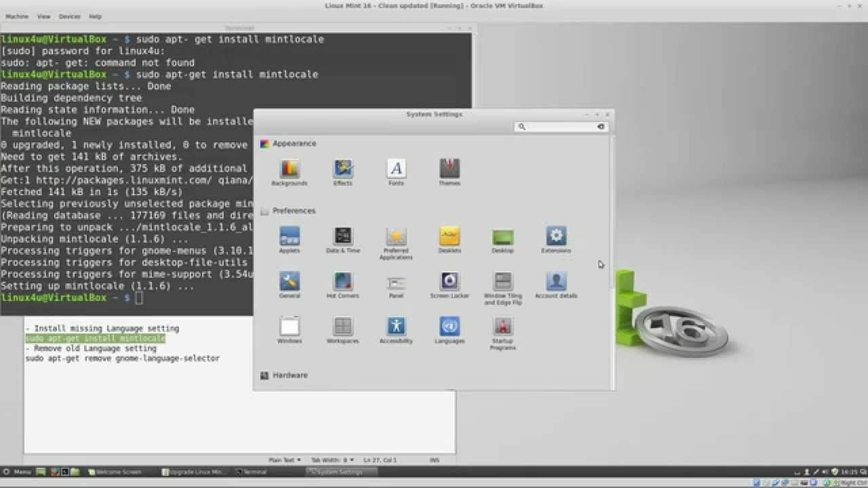868x488 pixels.
Task: Open Startup Programs settings
Action: point(502,334)
